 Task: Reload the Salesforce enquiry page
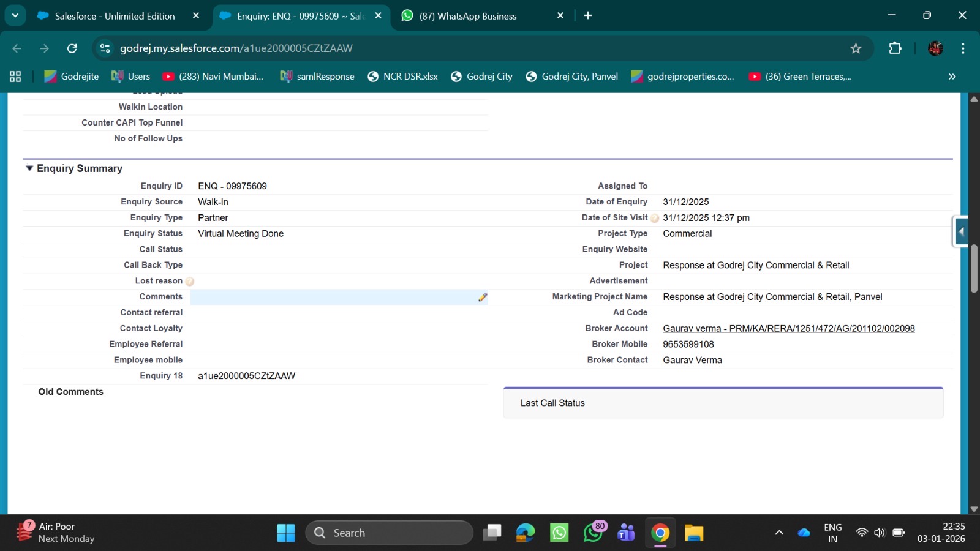coord(72,48)
